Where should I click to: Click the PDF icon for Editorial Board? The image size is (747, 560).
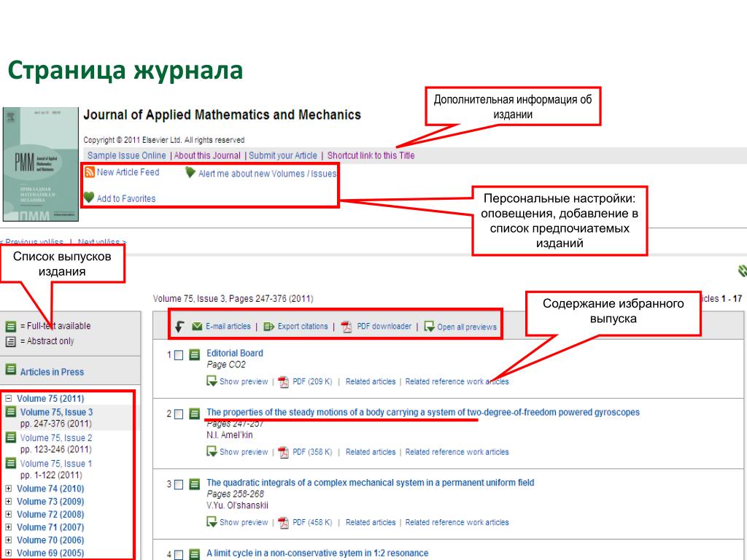click(284, 382)
